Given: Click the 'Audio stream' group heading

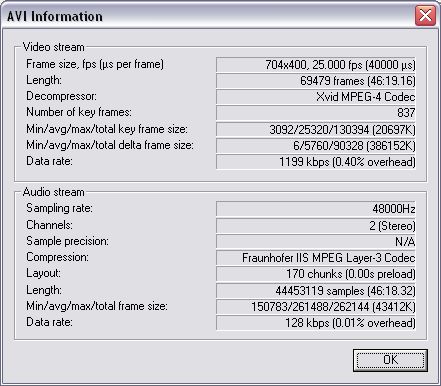Looking at the screenshot, I should (x=53, y=192).
